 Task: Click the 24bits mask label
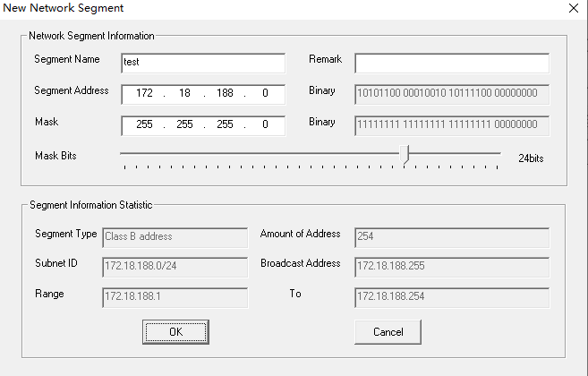[x=531, y=158]
